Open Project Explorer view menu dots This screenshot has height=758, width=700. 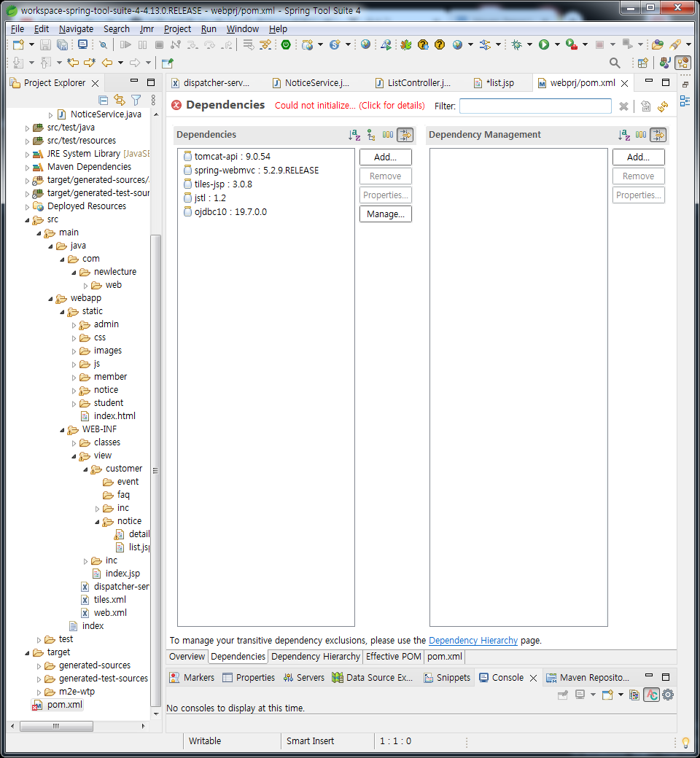coord(153,100)
